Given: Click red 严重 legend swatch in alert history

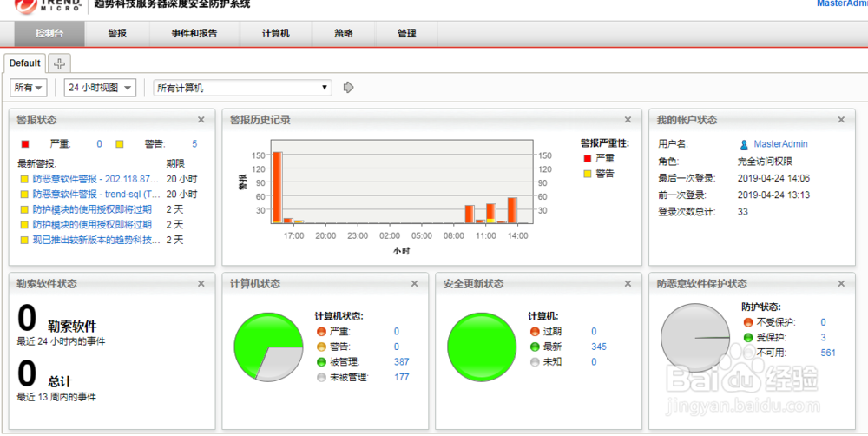Looking at the screenshot, I should [x=588, y=158].
